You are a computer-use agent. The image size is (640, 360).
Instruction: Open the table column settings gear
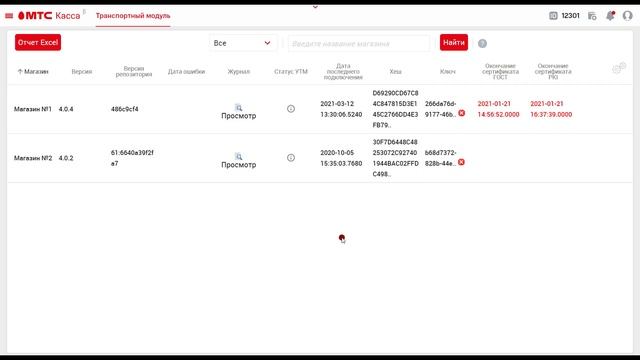tap(619, 68)
